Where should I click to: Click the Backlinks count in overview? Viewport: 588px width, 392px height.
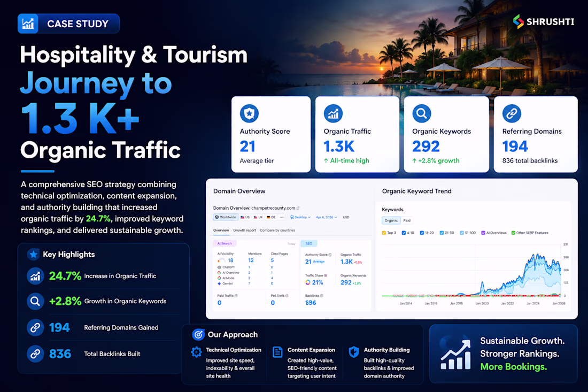coord(311,303)
